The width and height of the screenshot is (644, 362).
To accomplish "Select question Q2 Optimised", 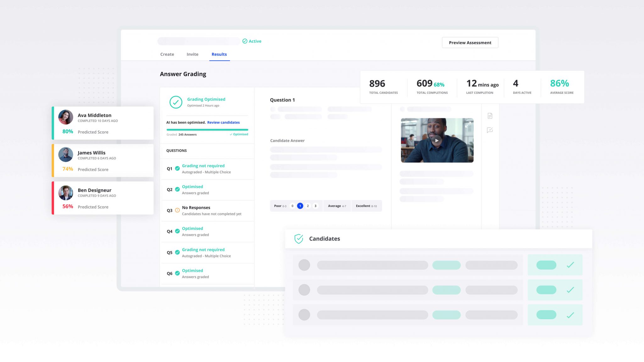I will click(x=208, y=190).
